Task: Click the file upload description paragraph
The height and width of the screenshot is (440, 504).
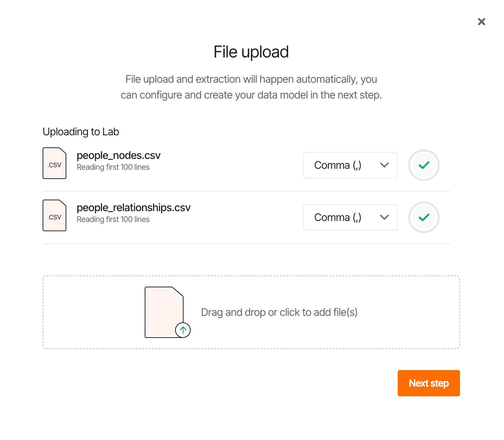Action: (x=251, y=87)
